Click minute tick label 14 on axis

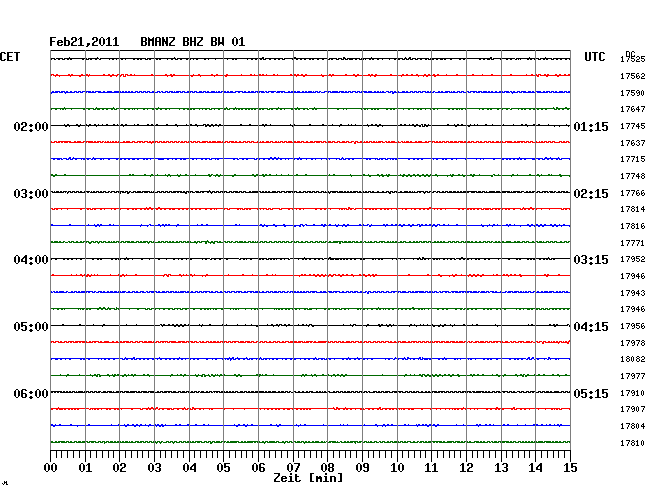click(535, 468)
